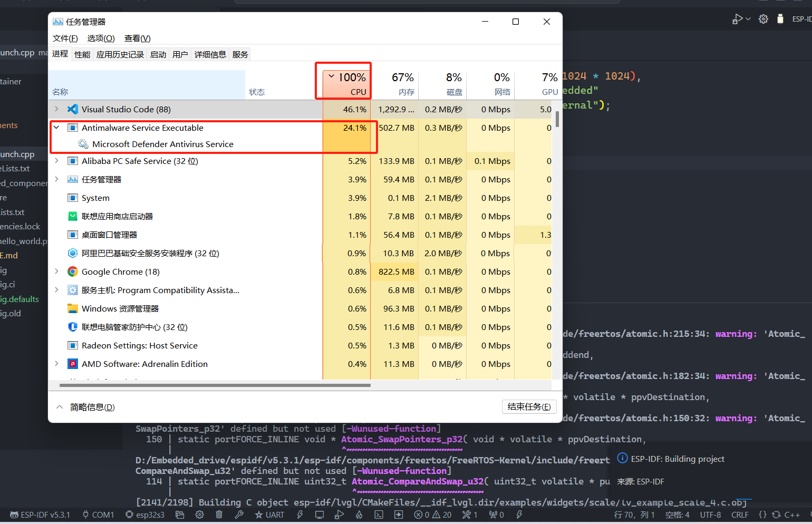812x524 pixels.
Task: Click the broadcast antenna icon showing 0
Action: [496, 515]
